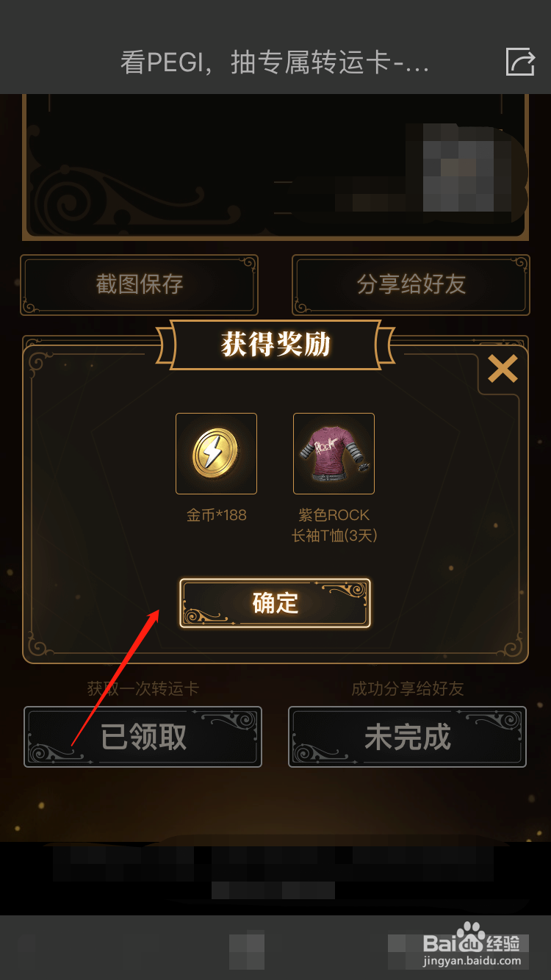Click the 紫色ROCK长袖T恤(3天) label

334,525
